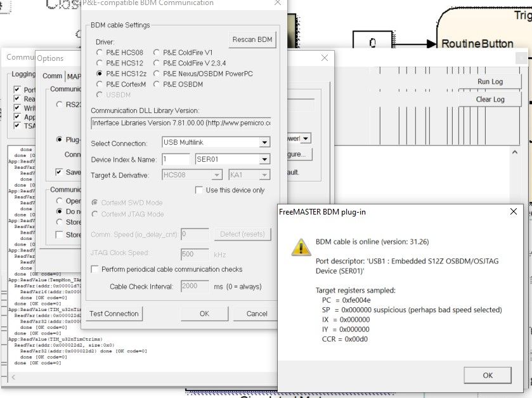Image resolution: width=532 pixels, height=398 pixels.
Task: Click the Run Log button
Action: click(490, 82)
